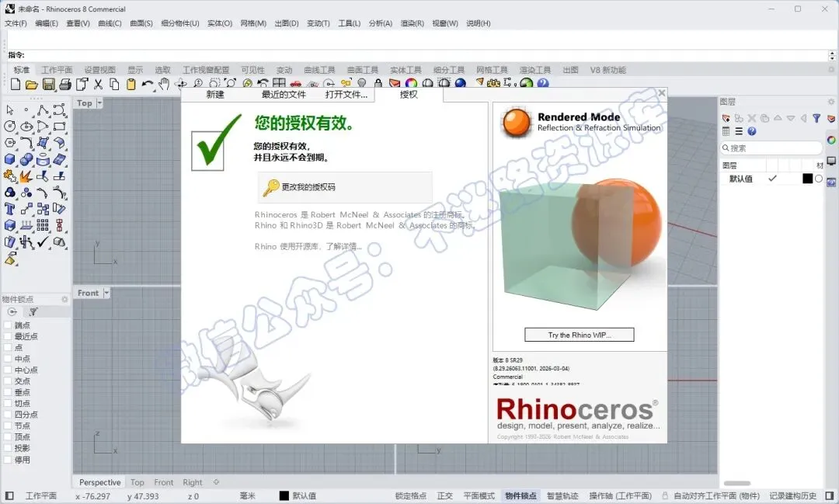839x504 pixels.
Task: Click the layers panel horizontal scrollbar
Action: pos(737,483)
